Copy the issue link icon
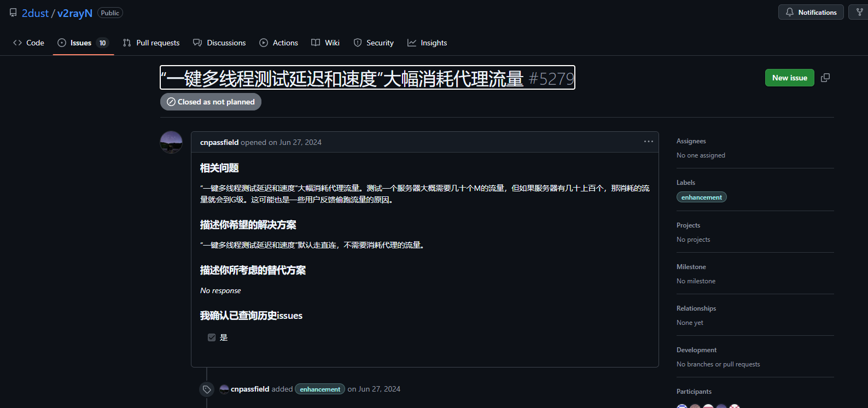This screenshot has width=868, height=408. pyautogui.click(x=825, y=78)
